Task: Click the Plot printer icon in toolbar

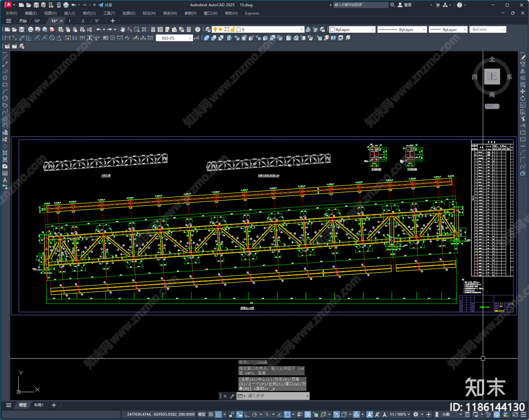Action: pos(31,29)
